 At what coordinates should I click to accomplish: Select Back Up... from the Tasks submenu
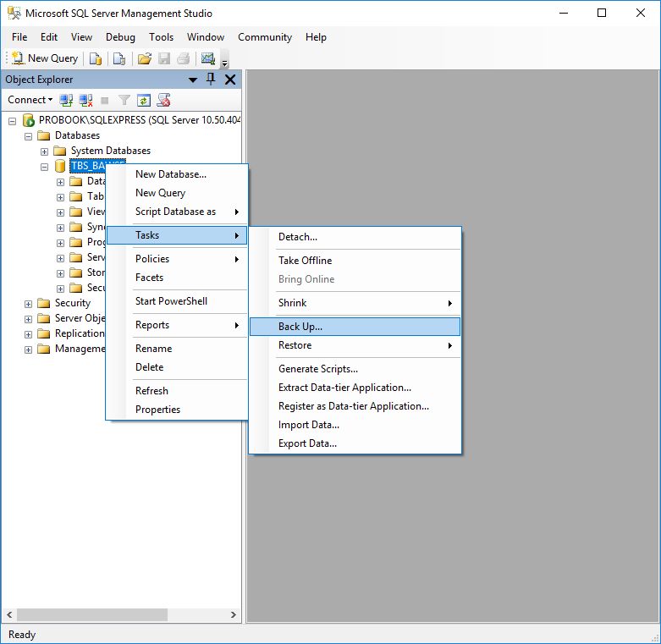[x=300, y=327]
